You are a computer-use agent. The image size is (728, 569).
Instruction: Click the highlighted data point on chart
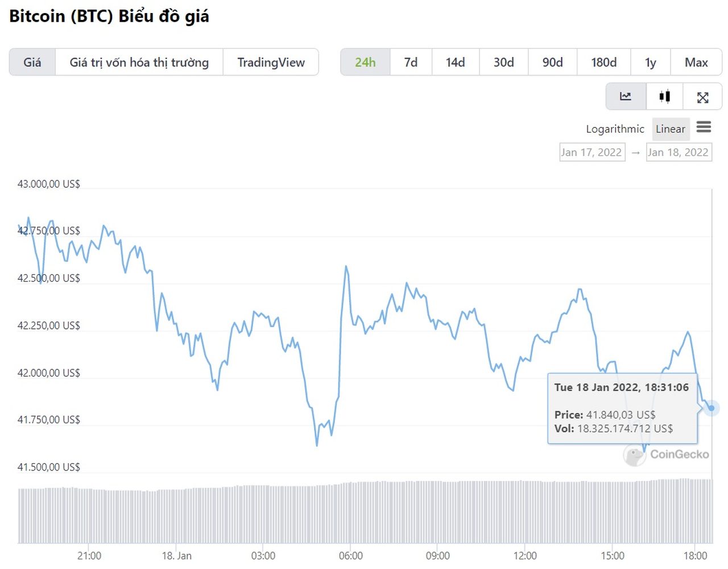coord(711,408)
